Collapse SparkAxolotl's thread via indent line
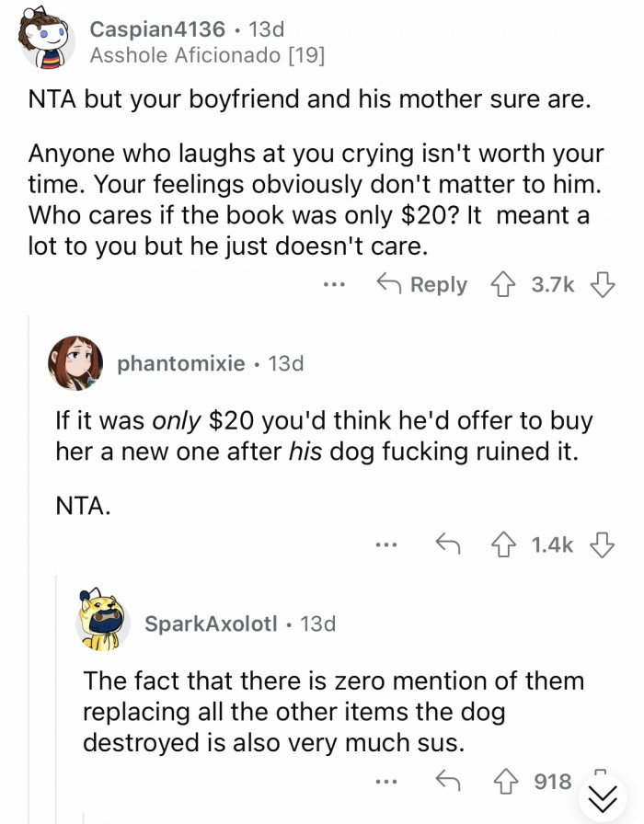The height and width of the screenshot is (824, 644). tap(57, 699)
